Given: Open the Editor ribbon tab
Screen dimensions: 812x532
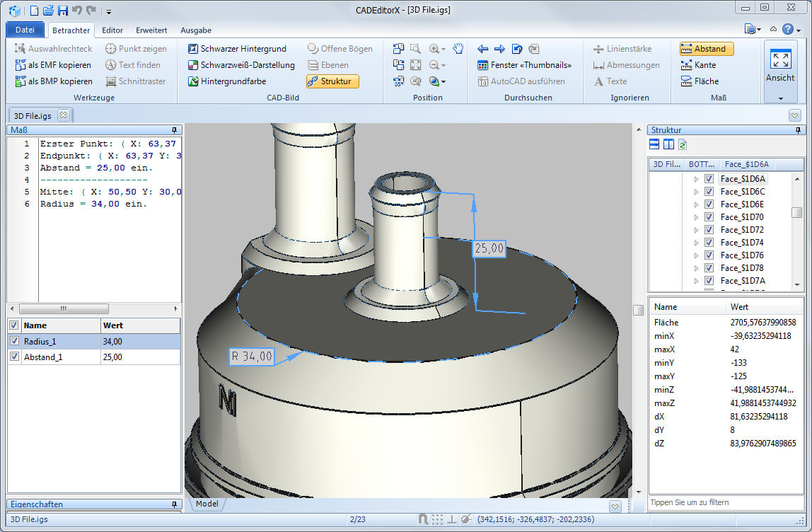Looking at the screenshot, I should [112, 30].
